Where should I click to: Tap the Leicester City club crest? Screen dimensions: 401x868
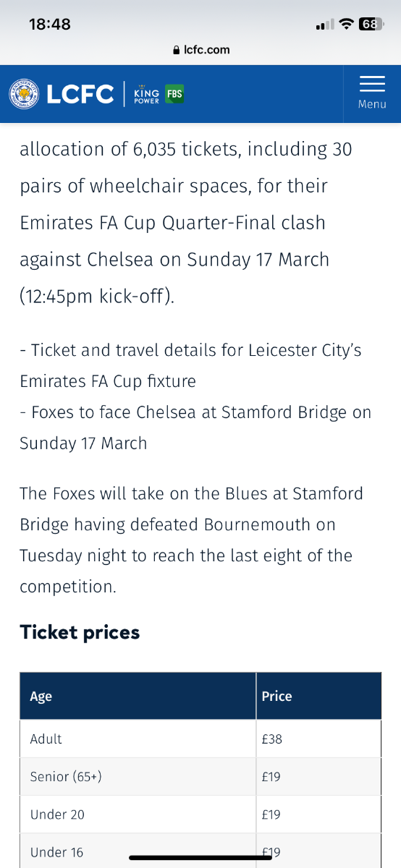tap(25, 94)
